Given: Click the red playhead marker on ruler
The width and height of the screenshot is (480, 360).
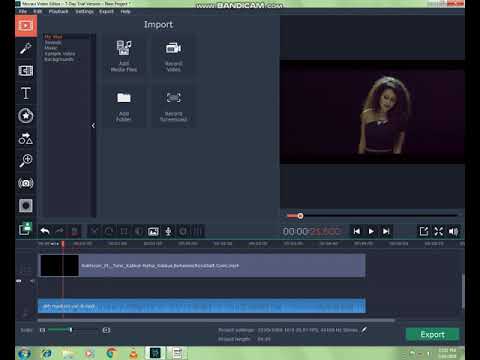Looking at the screenshot, I should coord(63,244).
